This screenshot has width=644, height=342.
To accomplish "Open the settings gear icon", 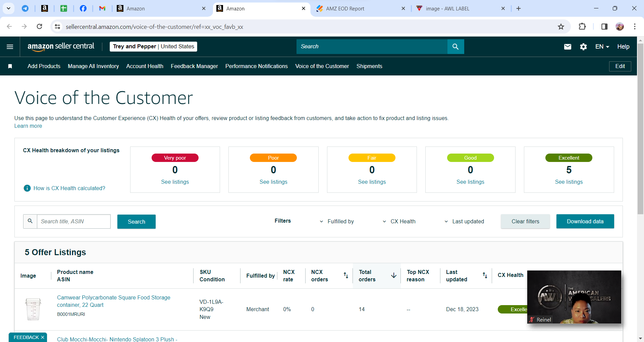I will click(584, 47).
